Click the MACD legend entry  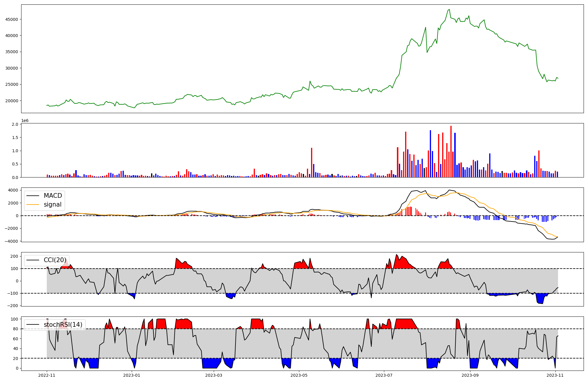point(53,196)
